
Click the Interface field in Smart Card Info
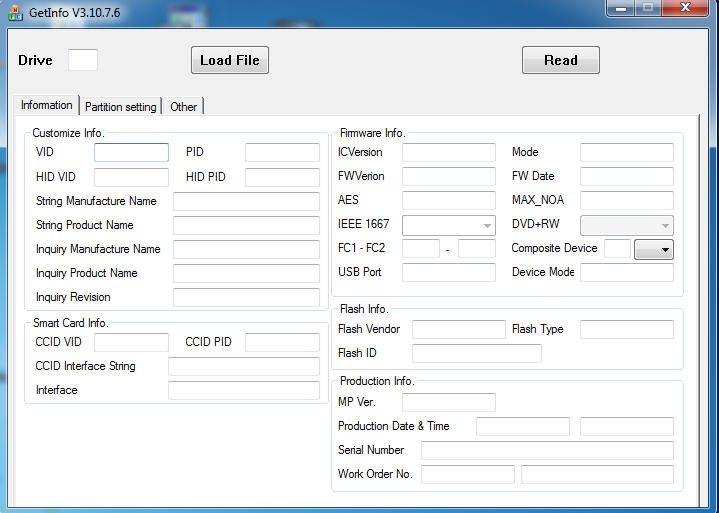click(243, 390)
